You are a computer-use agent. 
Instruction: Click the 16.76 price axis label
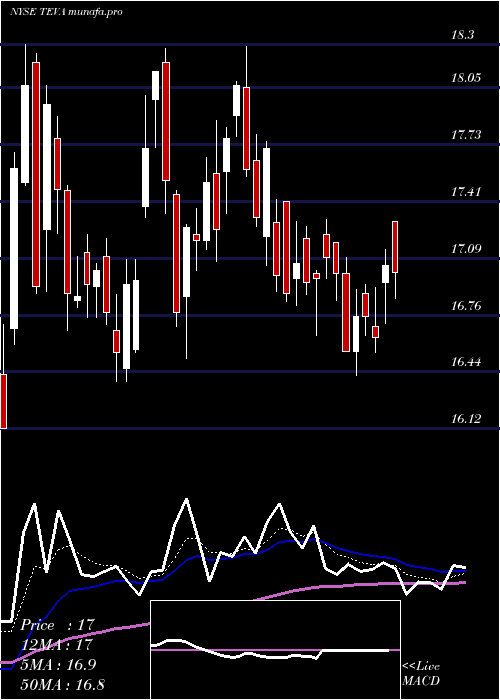click(466, 306)
